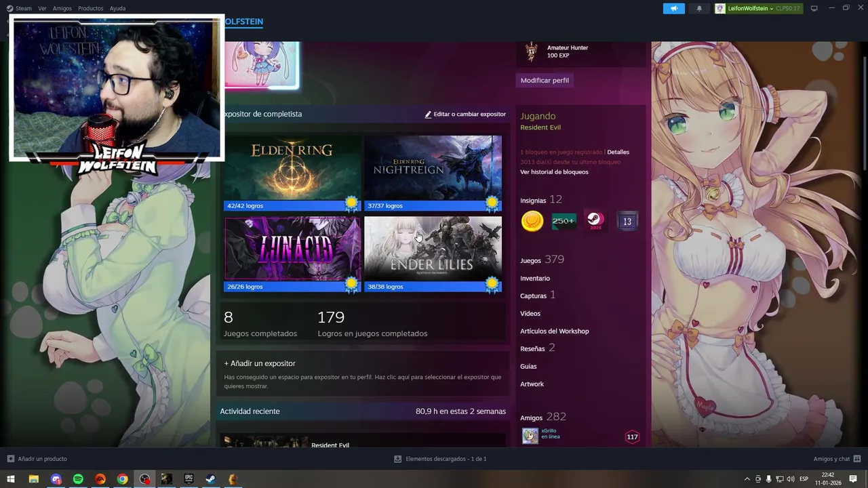Click the 26/26 logros text
The image size is (868, 488).
[x=245, y=287]
